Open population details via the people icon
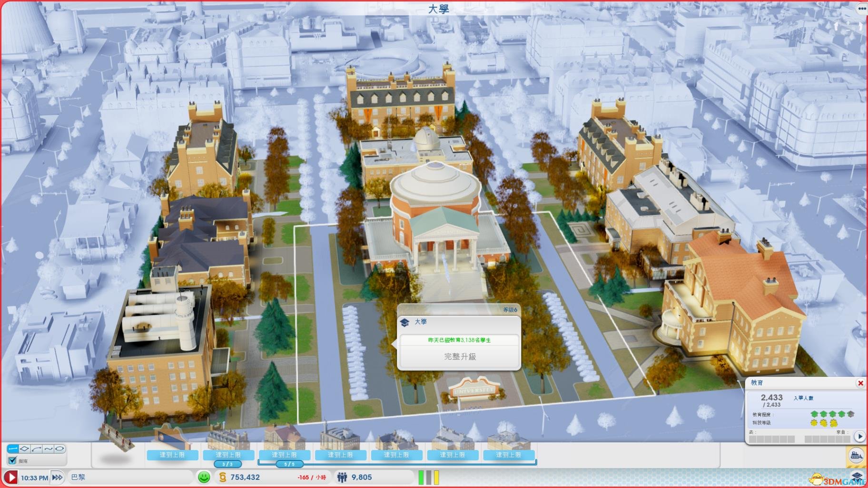The height and width of the screenshot is (488, 868). [342, 477]
